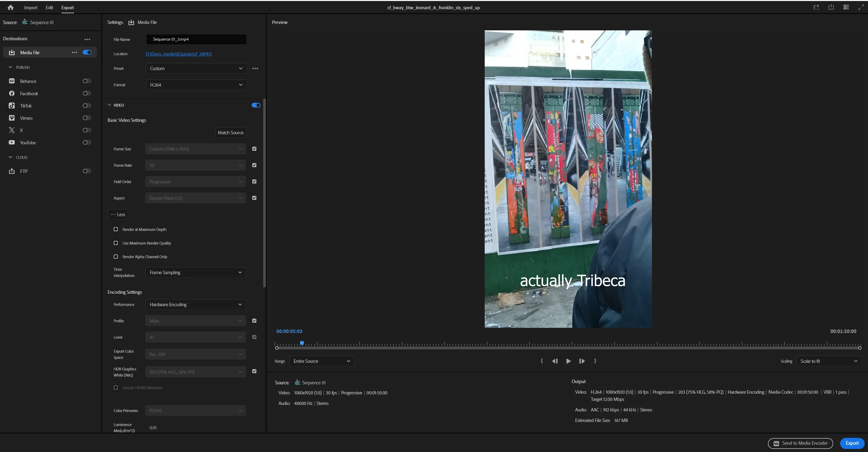This screenshot has width=868, height=452.
Task: Collapse the PUBLISH section
Action: coord(10,67)
